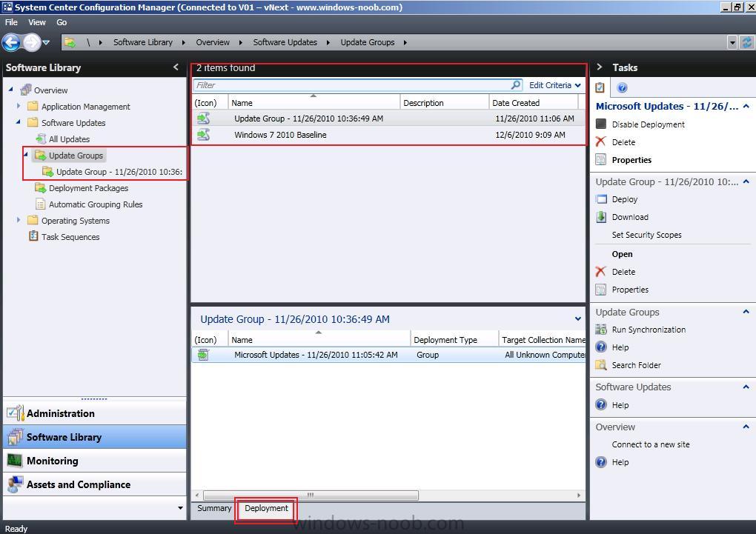Collapse the Update Group details pane chevron
This screenshot has height=534, width=756.
tap(577, 318)
